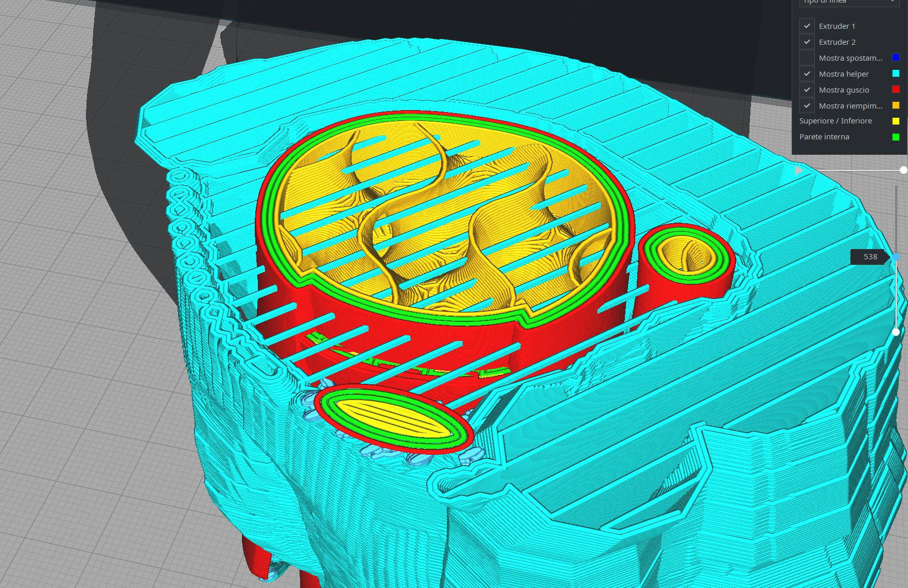Click the Extruder 1 label text
The image size is (908, 588).
click(837, 26)
